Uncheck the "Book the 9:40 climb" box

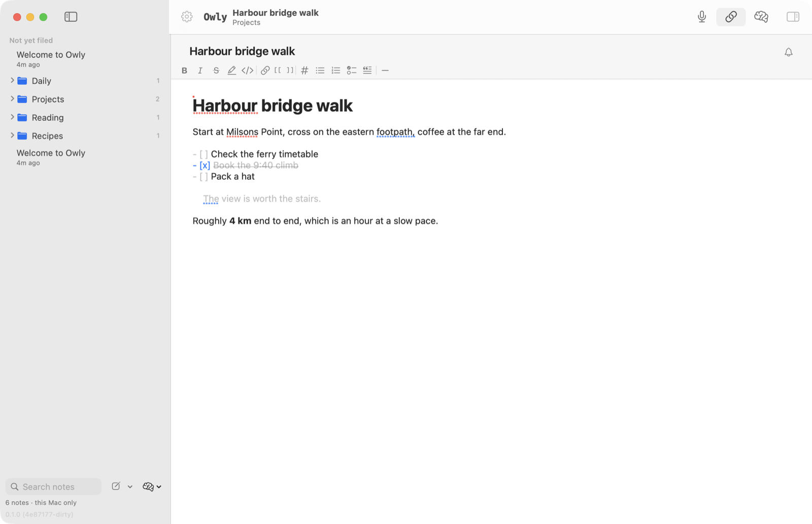point(205,166)
